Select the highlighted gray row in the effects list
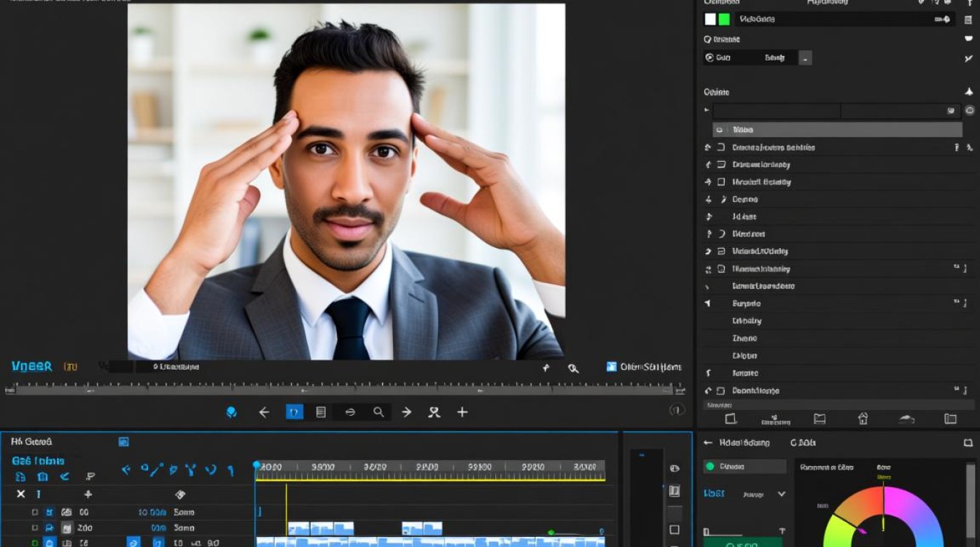 [x=837, y=130]
